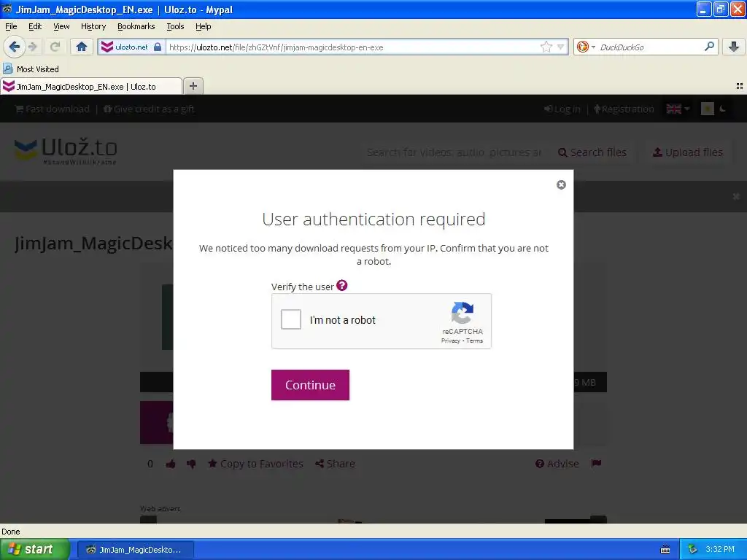Open the Tools menu
The height and width of the screenshot is (560, 747).
tap(175, 26)
